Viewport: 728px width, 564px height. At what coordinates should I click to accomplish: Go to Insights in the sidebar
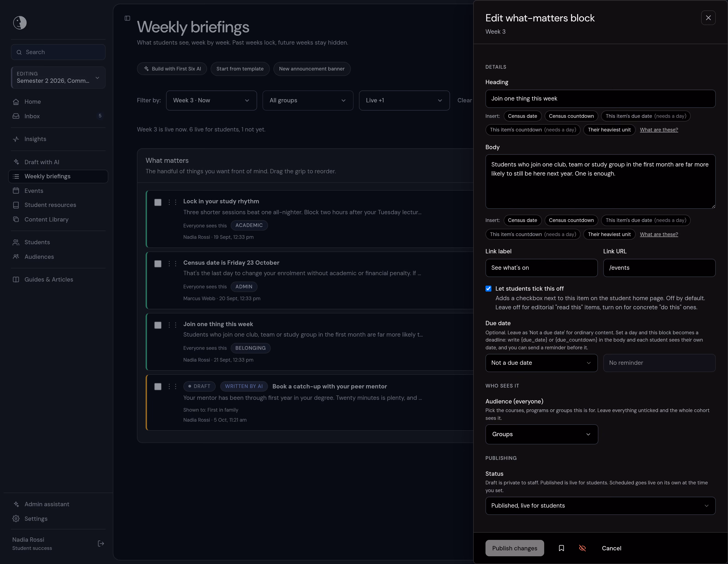(x=58, y=139)
